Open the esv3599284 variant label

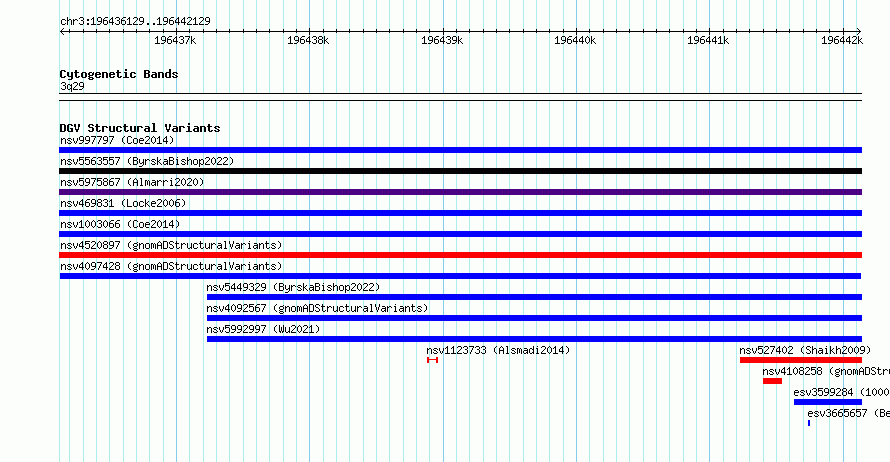[842, 392]
